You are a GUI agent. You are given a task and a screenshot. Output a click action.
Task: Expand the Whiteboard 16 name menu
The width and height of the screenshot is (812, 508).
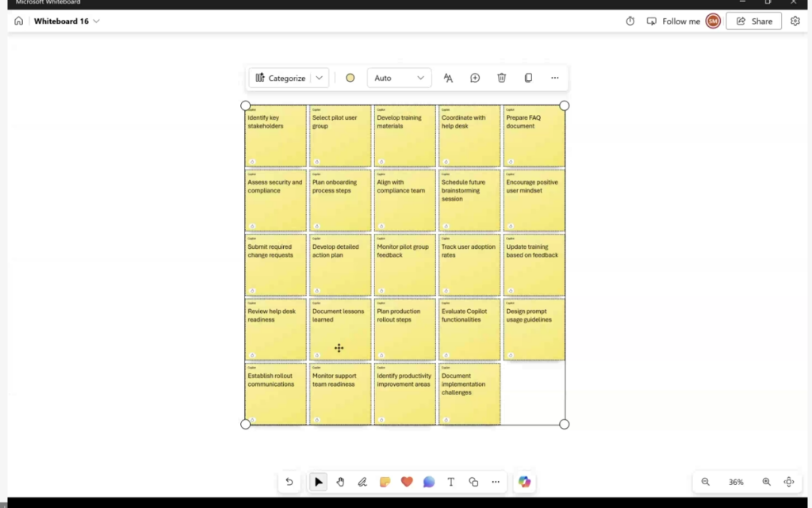pyautogui.click(x=97, y=21)
